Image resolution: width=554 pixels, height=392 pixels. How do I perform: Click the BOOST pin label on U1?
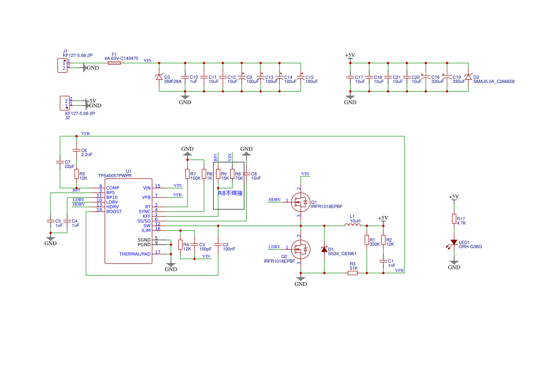(114, 211)
